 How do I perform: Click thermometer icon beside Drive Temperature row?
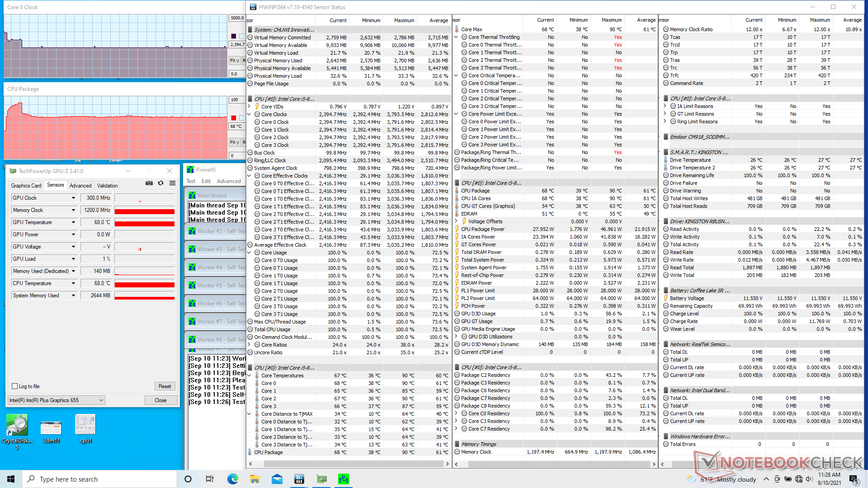coord(666,160)
